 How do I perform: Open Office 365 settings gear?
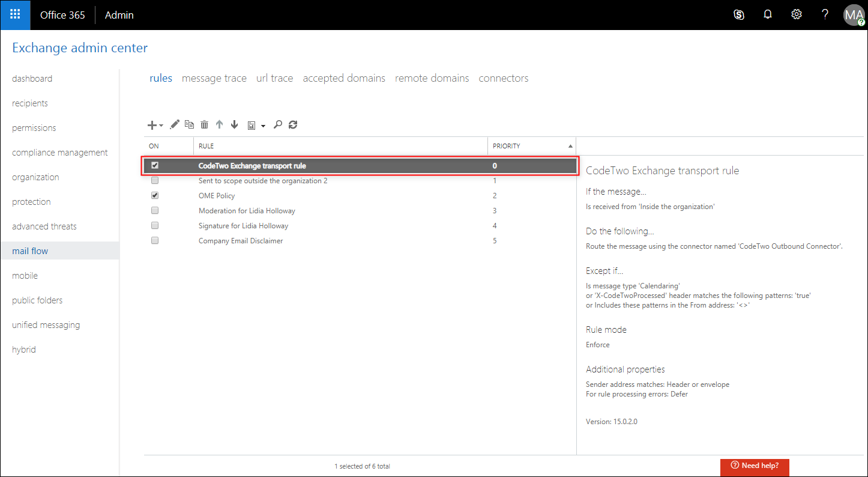(796, 14)
